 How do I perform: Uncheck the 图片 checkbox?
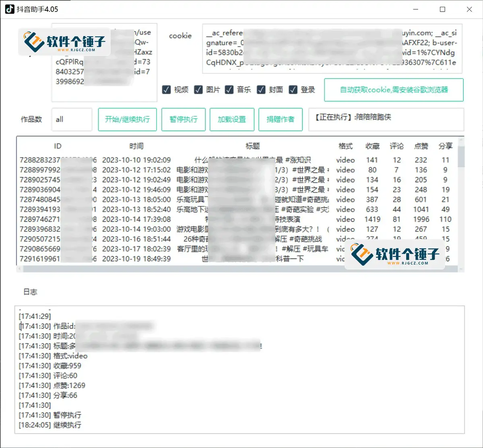(x=198, y=90)
